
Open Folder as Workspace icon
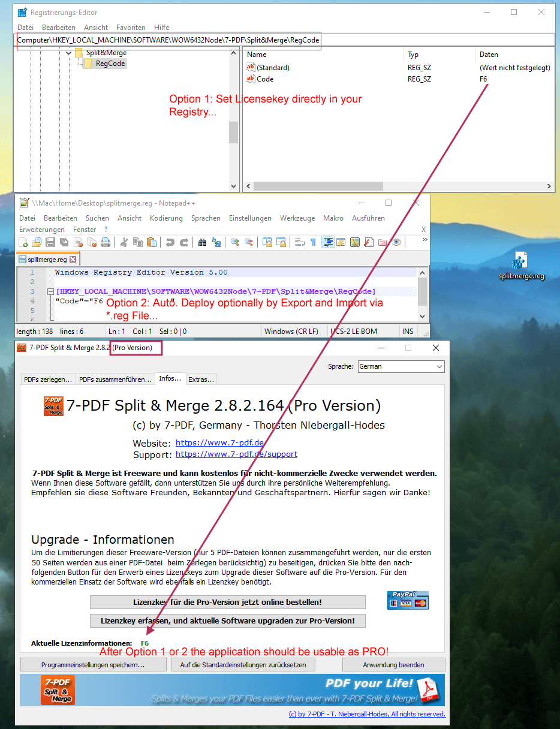(x=382, y=242)
